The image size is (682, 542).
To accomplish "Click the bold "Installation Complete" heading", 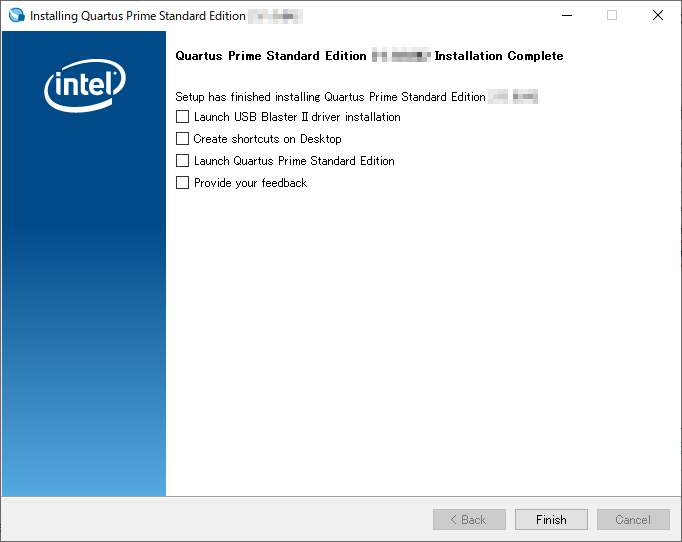I will (x=498, y=56).
